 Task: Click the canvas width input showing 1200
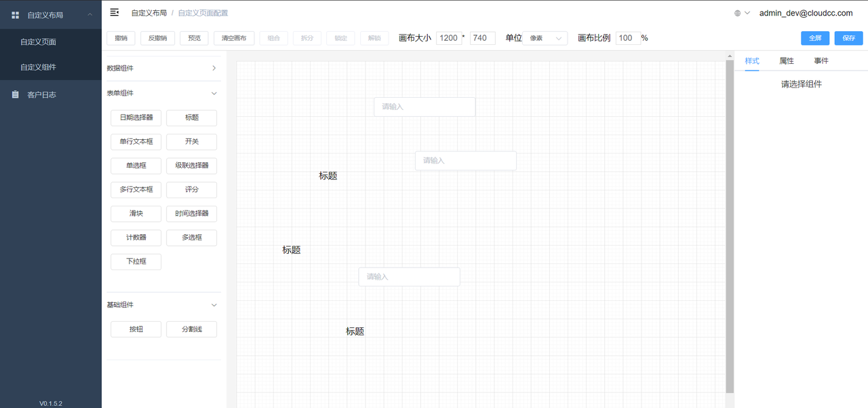click(448, 38)
